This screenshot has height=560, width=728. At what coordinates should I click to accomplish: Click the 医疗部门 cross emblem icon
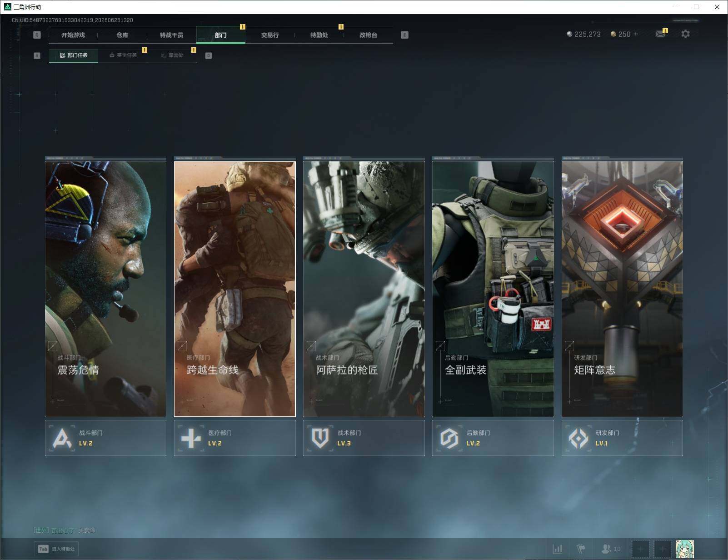click(x=191, y=438)
